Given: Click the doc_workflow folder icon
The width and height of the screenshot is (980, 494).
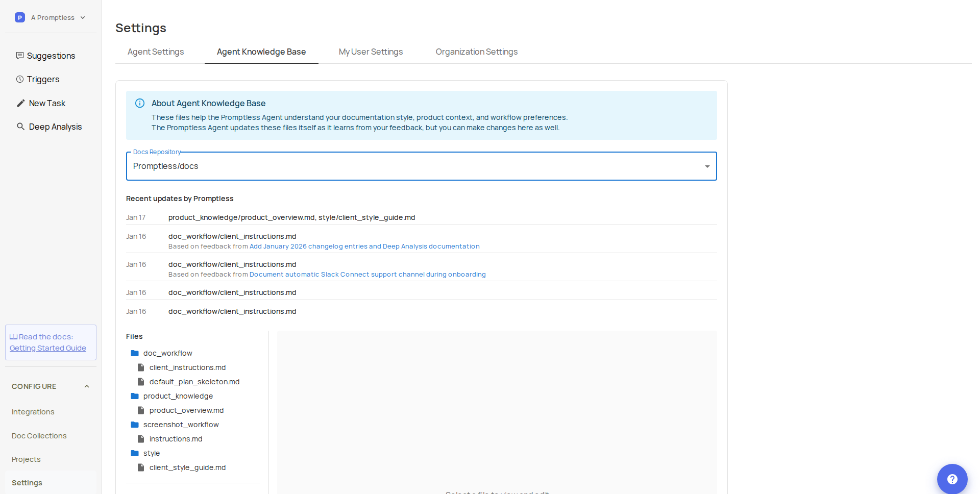Looking at the screenshot, I should [135, 353].
